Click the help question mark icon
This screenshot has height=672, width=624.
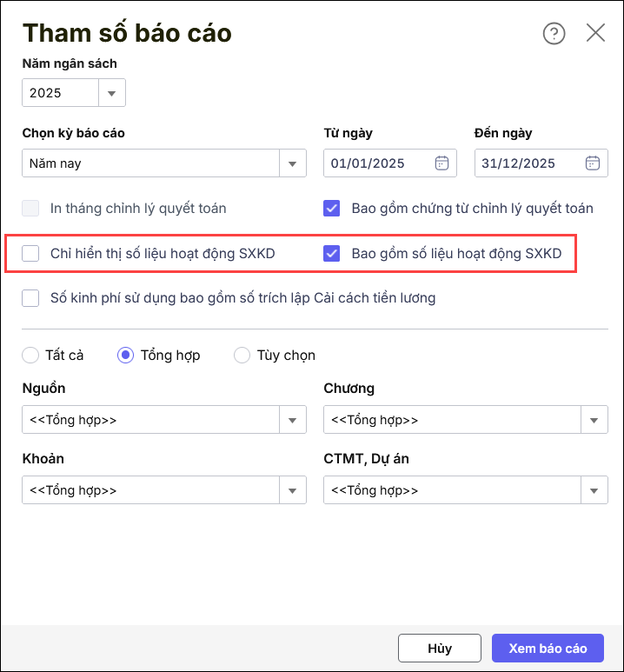point(554,33)
